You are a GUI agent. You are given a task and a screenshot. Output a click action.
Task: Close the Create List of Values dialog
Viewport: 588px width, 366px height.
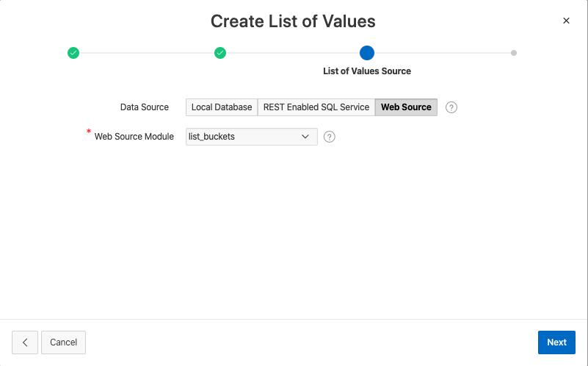566,21
